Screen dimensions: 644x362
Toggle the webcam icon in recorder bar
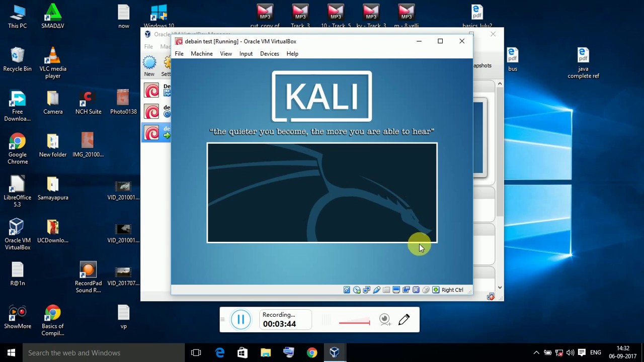click(x=385, y=320)
